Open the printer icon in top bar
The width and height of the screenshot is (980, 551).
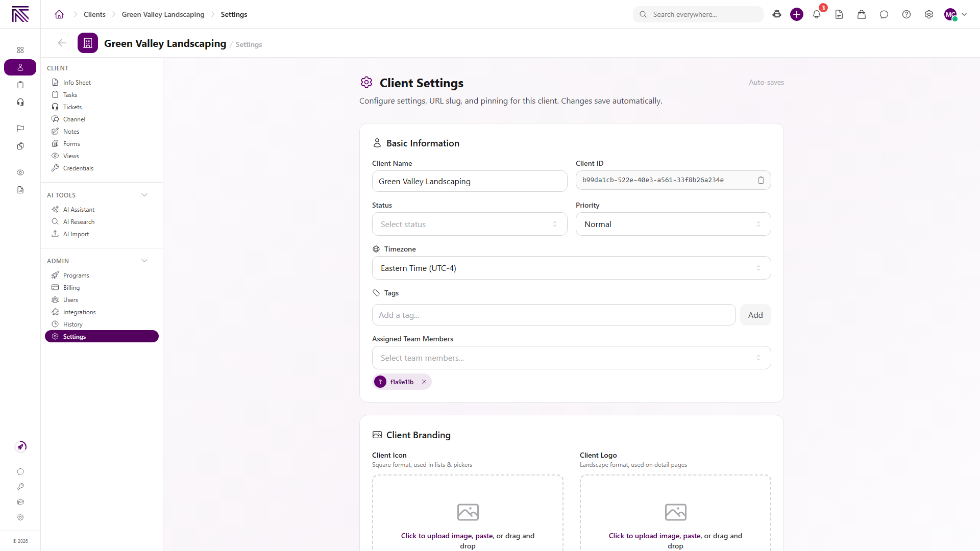777,14
